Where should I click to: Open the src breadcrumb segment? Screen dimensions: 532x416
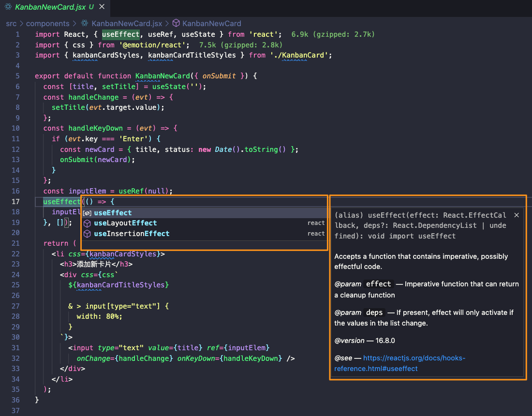pos(11,23)
